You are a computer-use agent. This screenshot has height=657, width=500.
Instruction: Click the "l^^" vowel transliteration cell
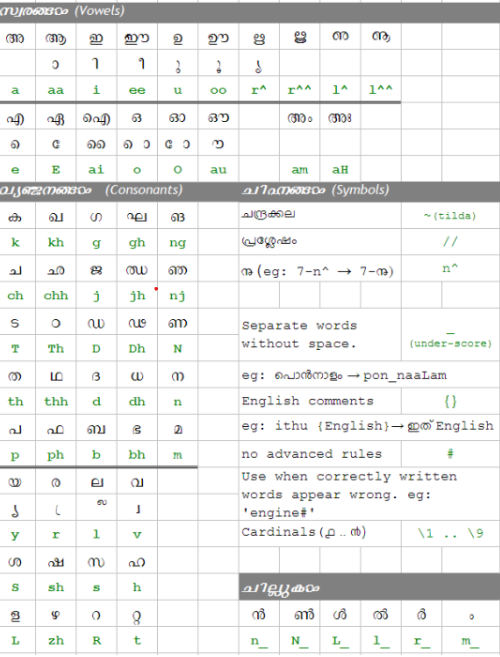click(381, 90)
